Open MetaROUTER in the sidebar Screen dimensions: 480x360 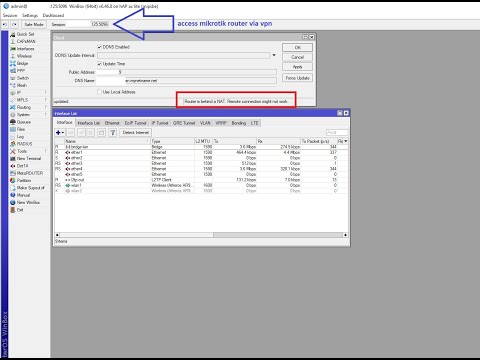pyautogui.click(x=30, y=173)
